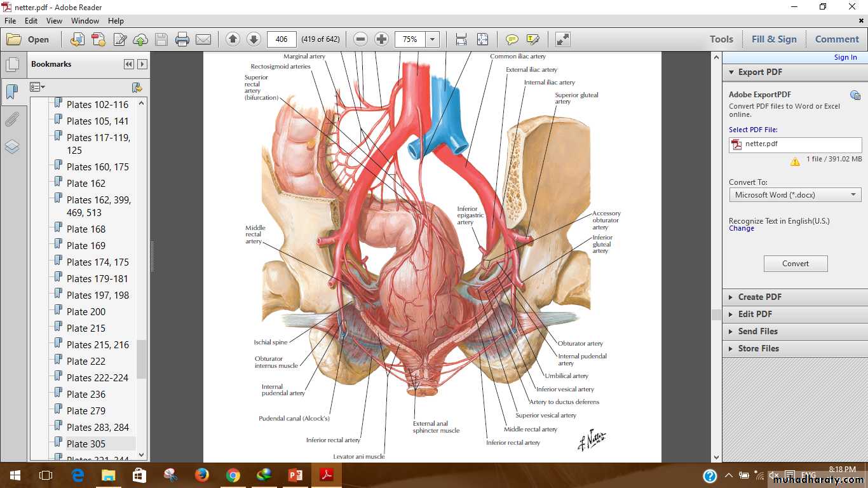Select the Plate 305 bookmark
This screenshot has height=488, width=868.
(x=86, y=444)
